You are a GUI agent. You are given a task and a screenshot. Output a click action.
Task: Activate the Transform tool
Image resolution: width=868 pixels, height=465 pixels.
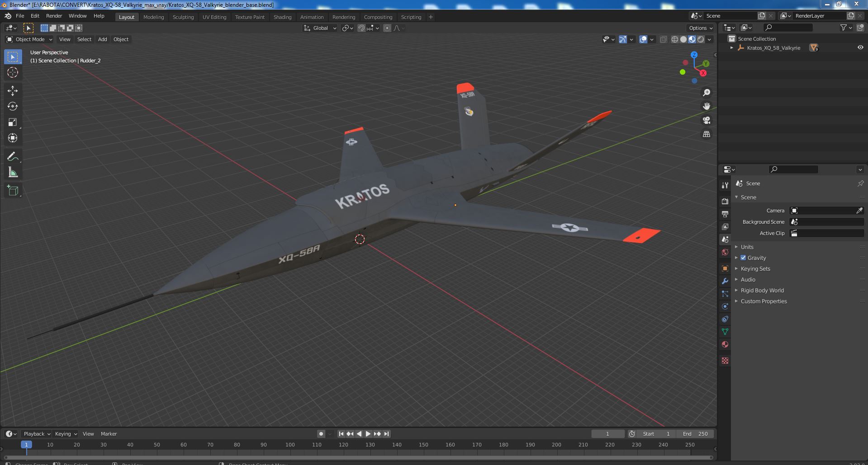[x=13, y=138]
